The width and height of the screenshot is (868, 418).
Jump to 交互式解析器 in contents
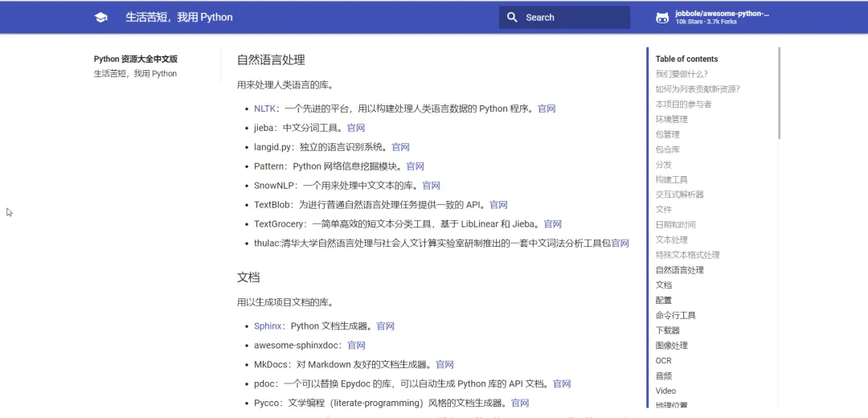tap(680, 195)
